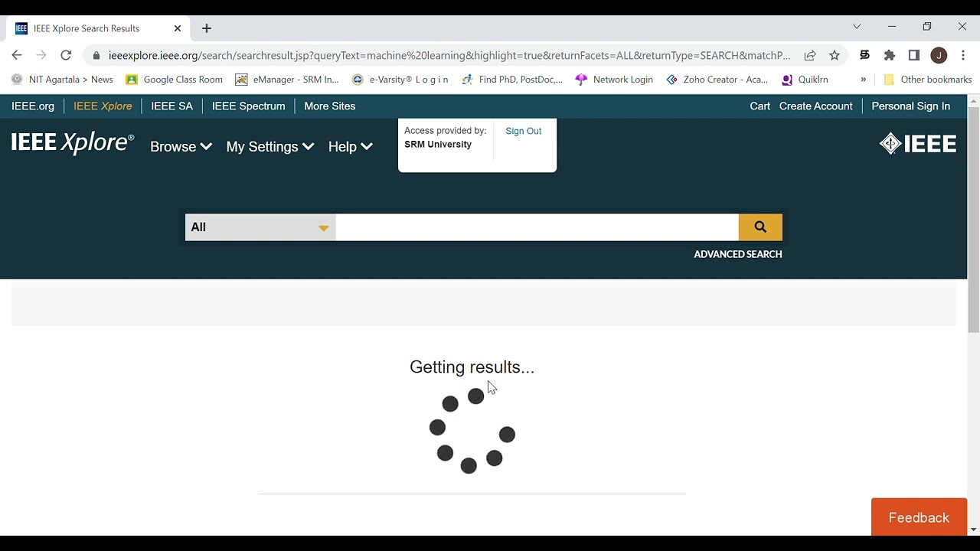This screenshot has height=551, width=980.
Task: Open the Other bookmarks folder
Action: pyautogui.click(x=927, y=80)
